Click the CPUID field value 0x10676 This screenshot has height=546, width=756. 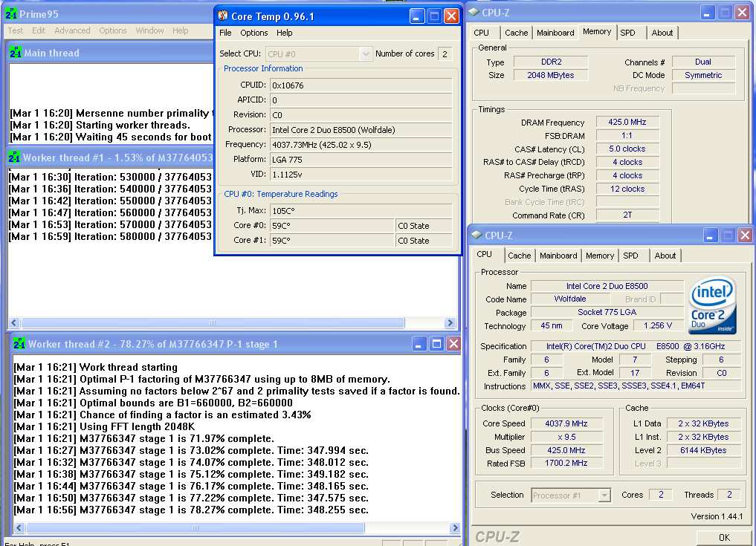click(361, 85)
